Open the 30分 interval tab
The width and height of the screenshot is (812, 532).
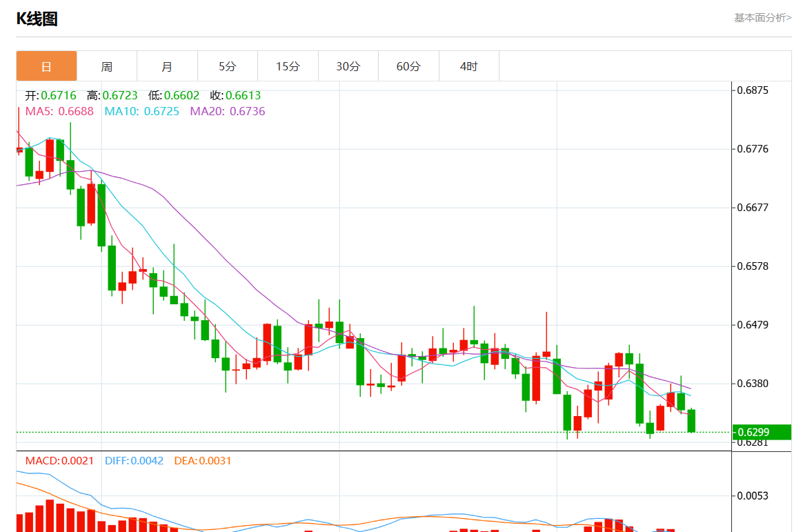click(x=348, y=66)
